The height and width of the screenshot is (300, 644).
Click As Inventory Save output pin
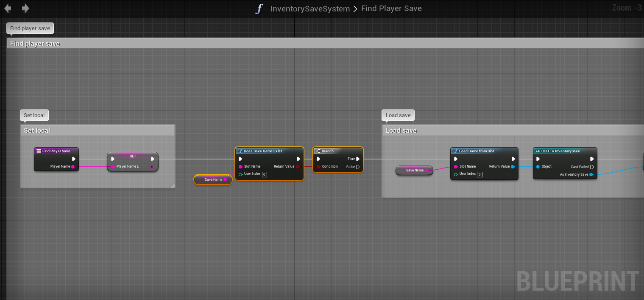tap(591, 174)
